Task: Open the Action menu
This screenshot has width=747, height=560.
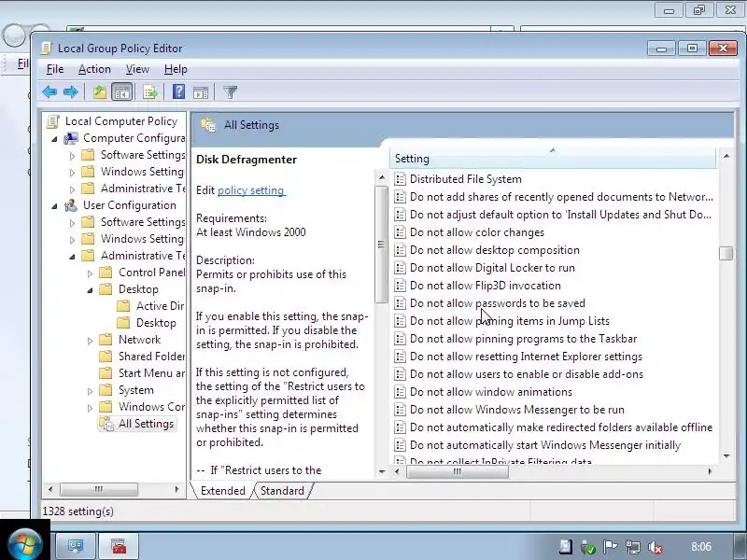Action: (94, 69)
